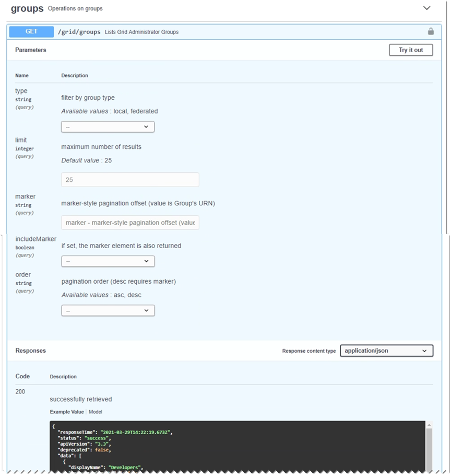This screenshot has height=476, width=451.
Task: Click the Try it out button
Action: click(411, 50)
